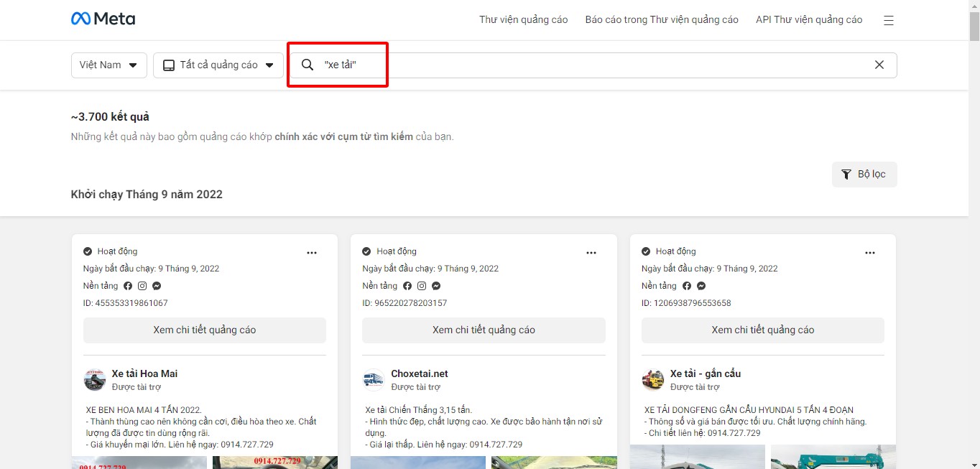Click the Meta logo
This screenshot has width=980, height=469.
point(103,19)
